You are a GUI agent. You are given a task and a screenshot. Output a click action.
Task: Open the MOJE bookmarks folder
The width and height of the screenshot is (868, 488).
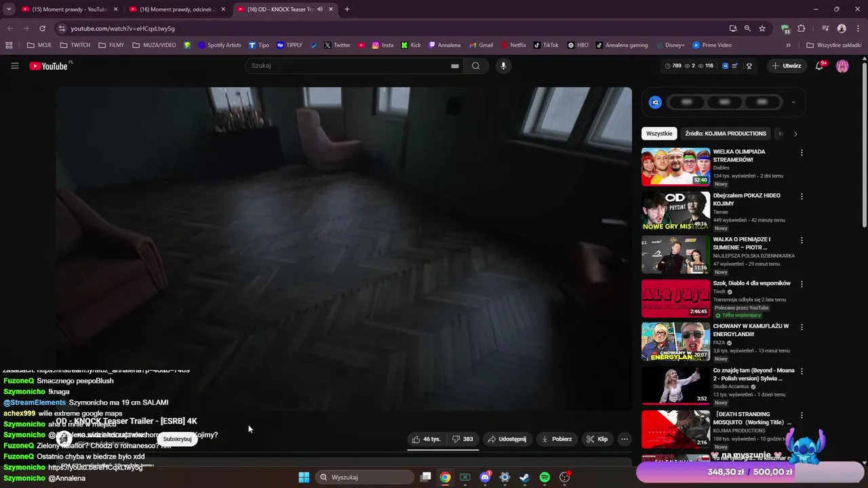(x=39, y=45)
